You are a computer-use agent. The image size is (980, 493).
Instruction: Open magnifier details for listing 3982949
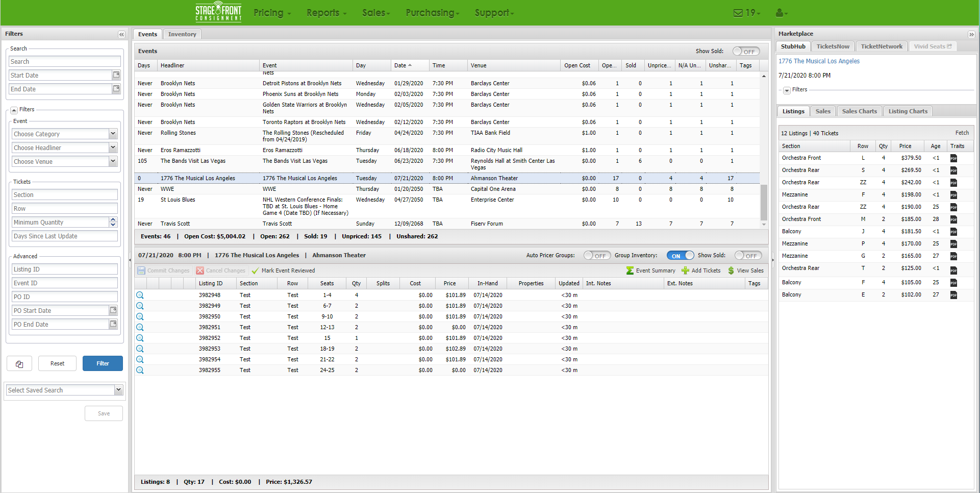point(140,306)
